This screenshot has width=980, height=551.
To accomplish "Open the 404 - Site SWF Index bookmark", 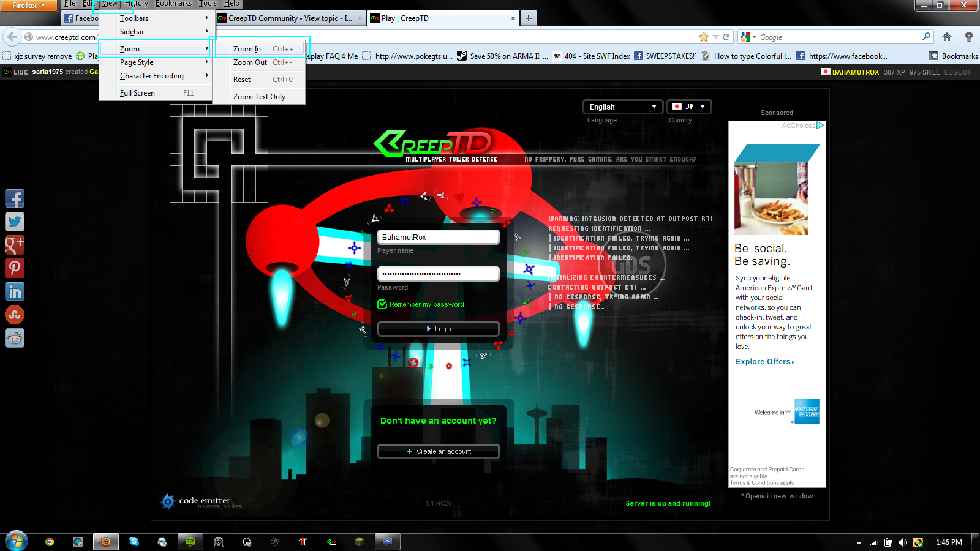I will pos(591,56).
